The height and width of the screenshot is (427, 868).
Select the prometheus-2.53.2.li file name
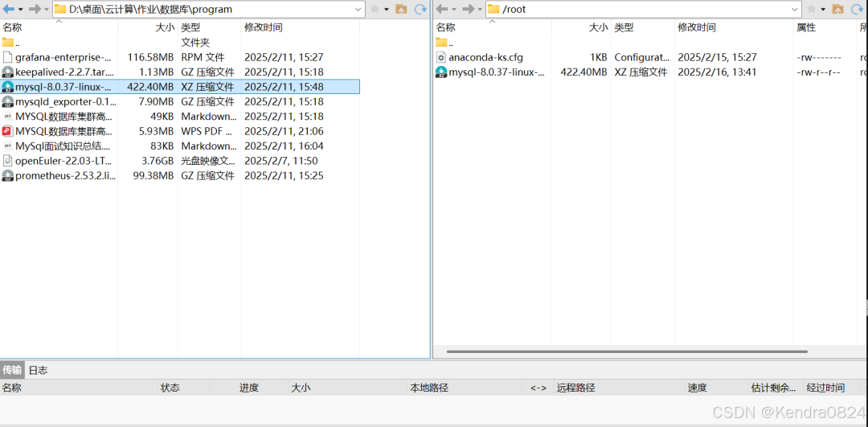(66, 175)
